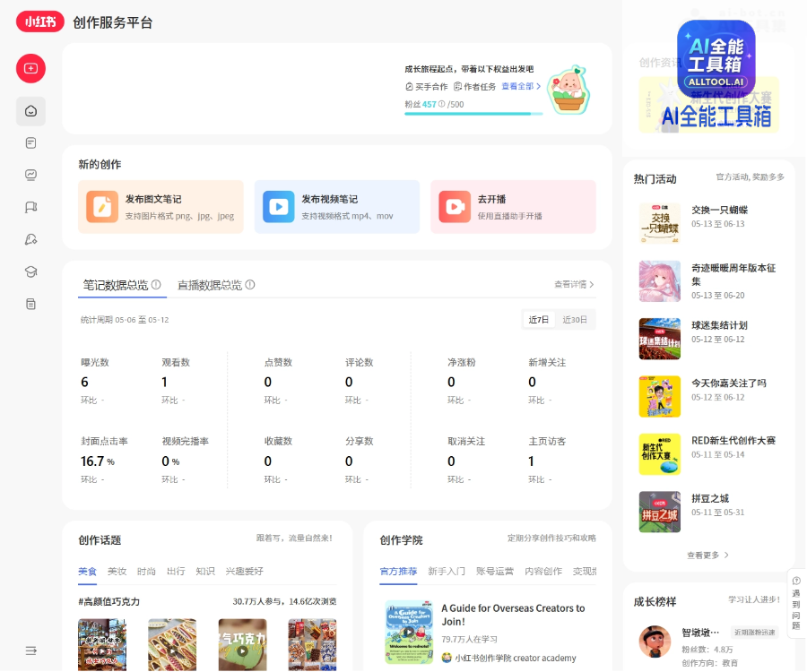Click the red live-stream camera icon

coord(455,207)
